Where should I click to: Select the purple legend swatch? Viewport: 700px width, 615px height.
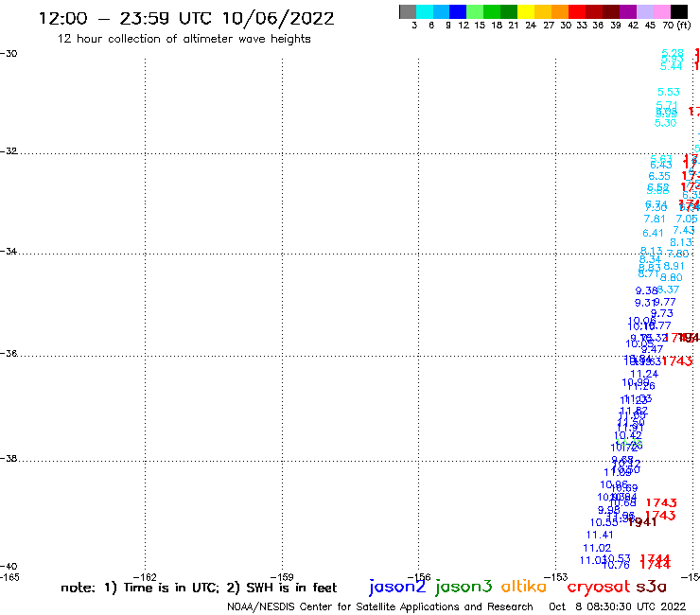click(627, 11)
